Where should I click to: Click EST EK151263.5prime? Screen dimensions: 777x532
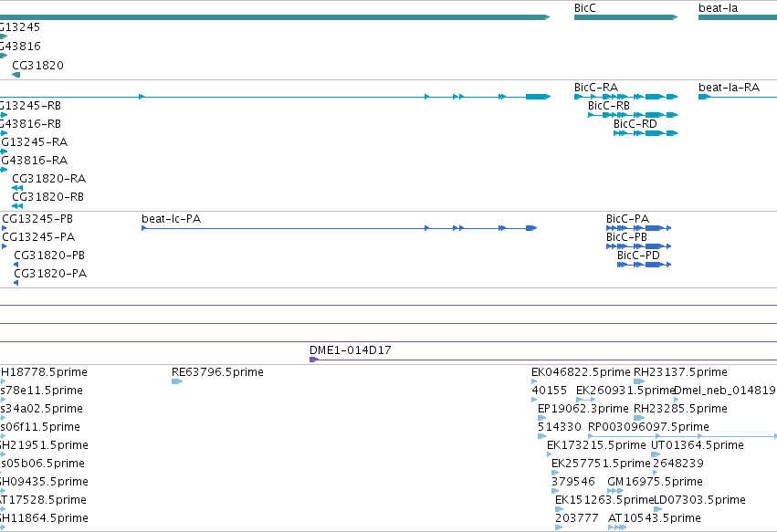coord(559,509)
